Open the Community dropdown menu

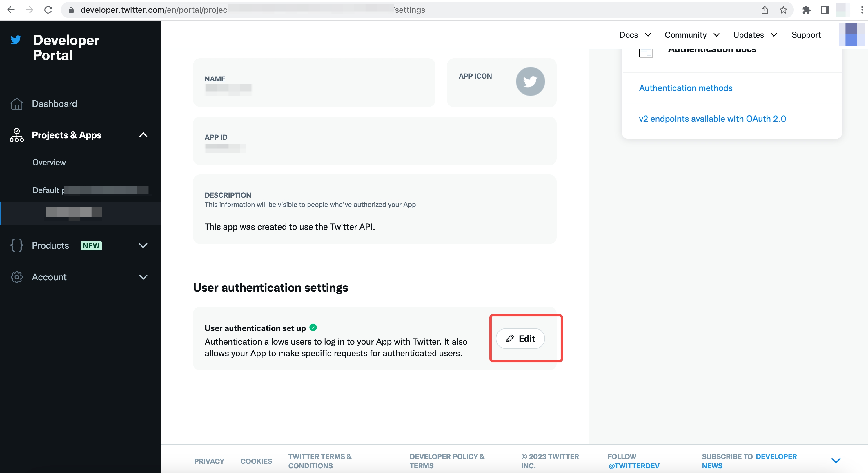(x=691, y=35)
